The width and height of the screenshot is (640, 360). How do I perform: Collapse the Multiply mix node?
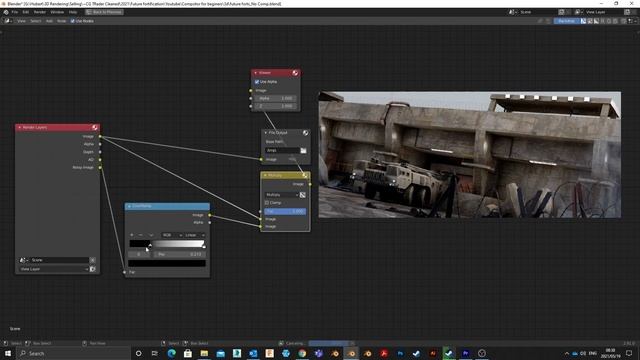(x=265, y=175)
